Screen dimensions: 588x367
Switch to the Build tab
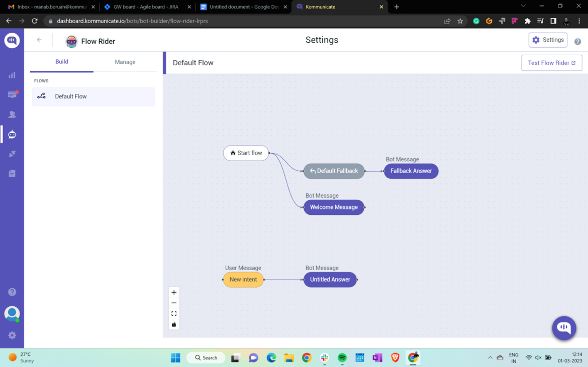(x=61, y=62)
